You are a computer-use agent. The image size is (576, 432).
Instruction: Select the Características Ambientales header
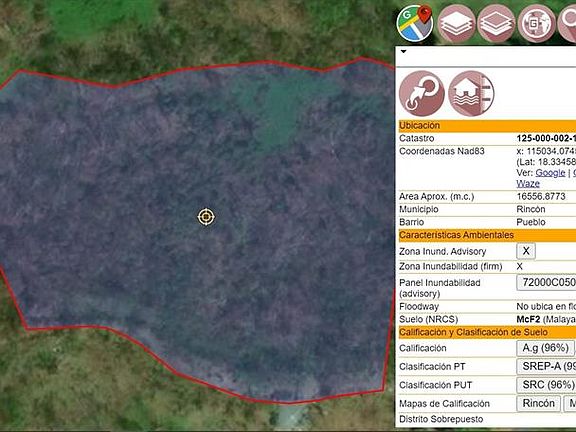pos(487,235)
